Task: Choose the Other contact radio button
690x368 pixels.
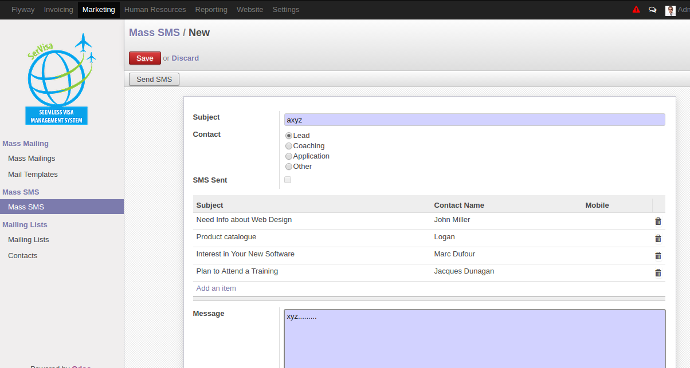Action: pyautogui.click(x=288, y=166)
